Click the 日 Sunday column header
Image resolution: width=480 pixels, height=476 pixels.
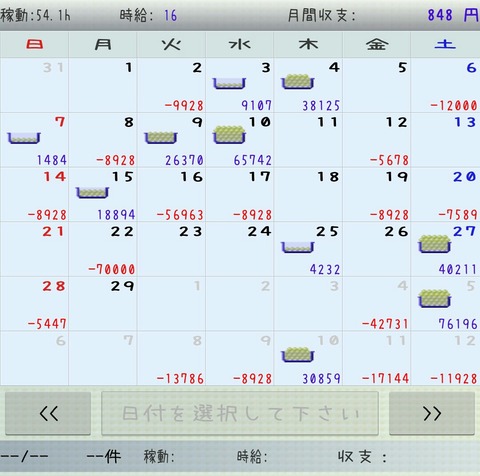pos(35,44)
